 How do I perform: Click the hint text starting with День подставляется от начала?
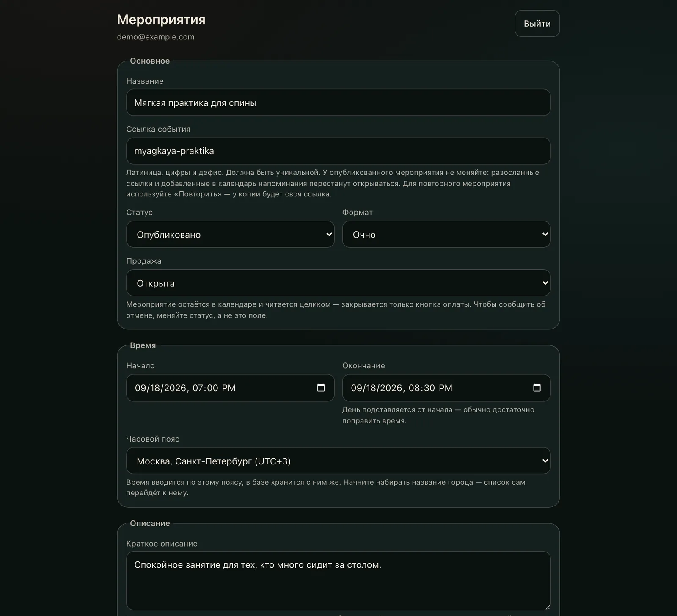(438, 415)
